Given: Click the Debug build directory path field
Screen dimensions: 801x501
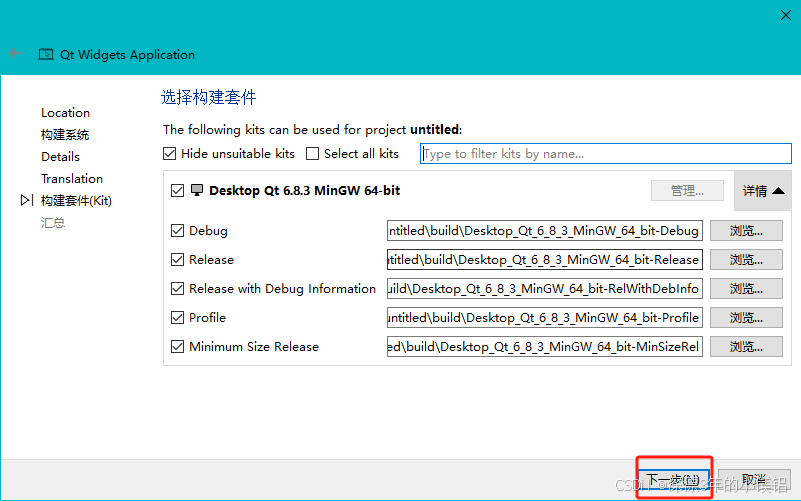Looking at the screenshot, I should (545, 231).
